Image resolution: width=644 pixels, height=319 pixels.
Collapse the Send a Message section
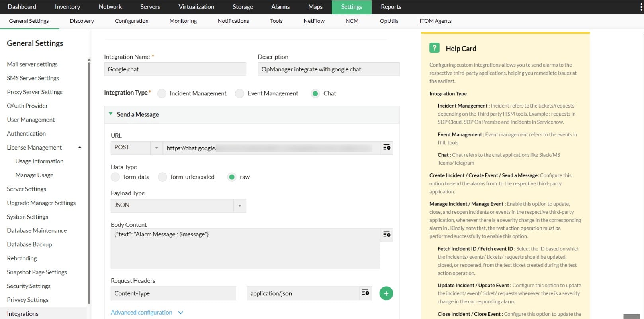111,114
